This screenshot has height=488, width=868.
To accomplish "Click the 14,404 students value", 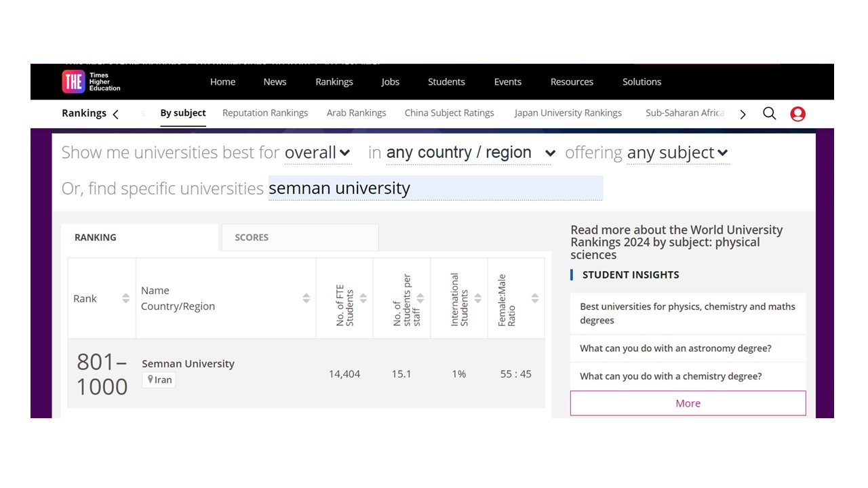I will pyautogui.click(x=344, y=374).
